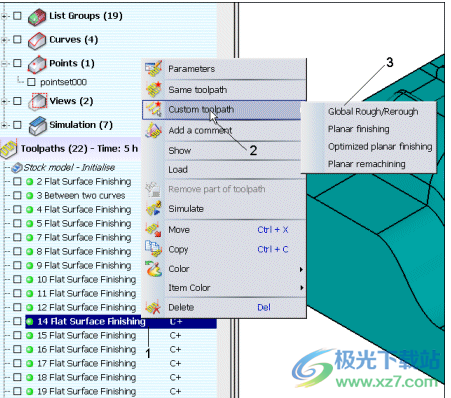Screen dimensions: 451x398
Task: Click the Views tree icon
Action: (38, 101)
